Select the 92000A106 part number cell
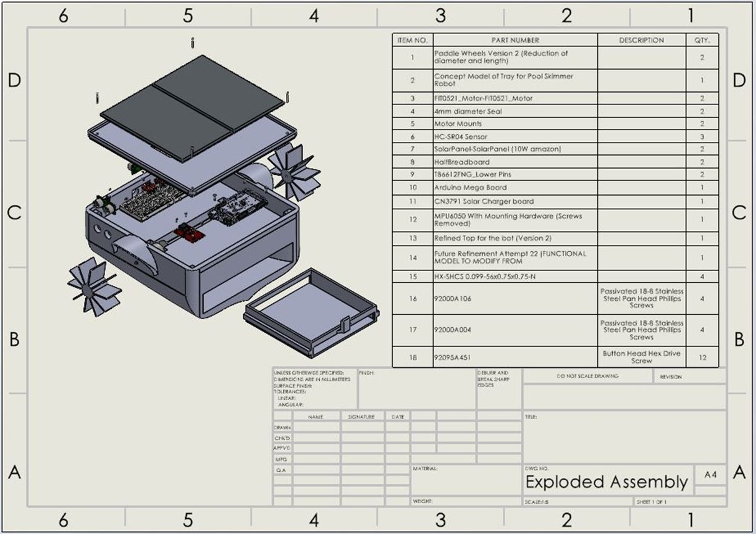This screenshot has width=756, height=534. click(x=515, y=299)
